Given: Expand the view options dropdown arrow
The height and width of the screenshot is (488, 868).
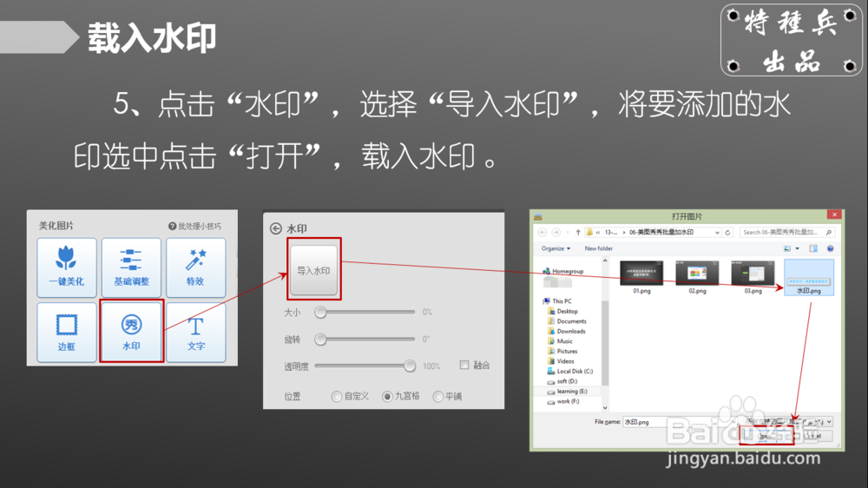Looking at the screenshot, I should [797, 248].
